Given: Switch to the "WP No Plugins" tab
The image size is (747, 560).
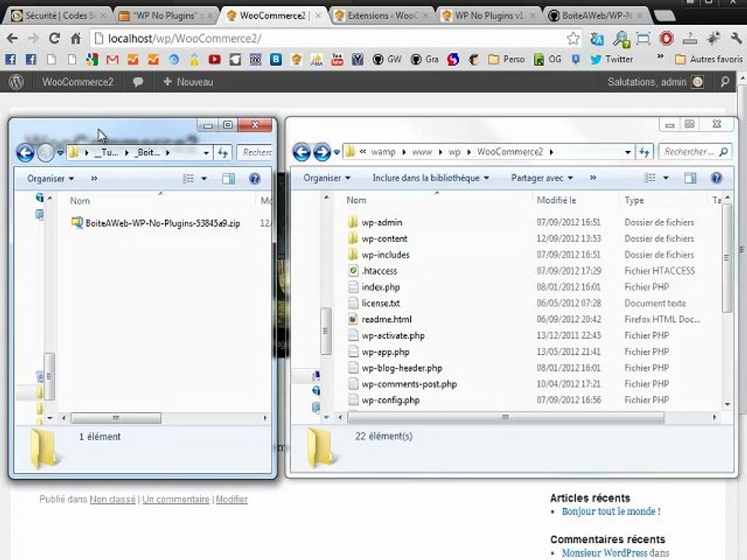Looking at the screenshot, I should click(x=166, y=16).
